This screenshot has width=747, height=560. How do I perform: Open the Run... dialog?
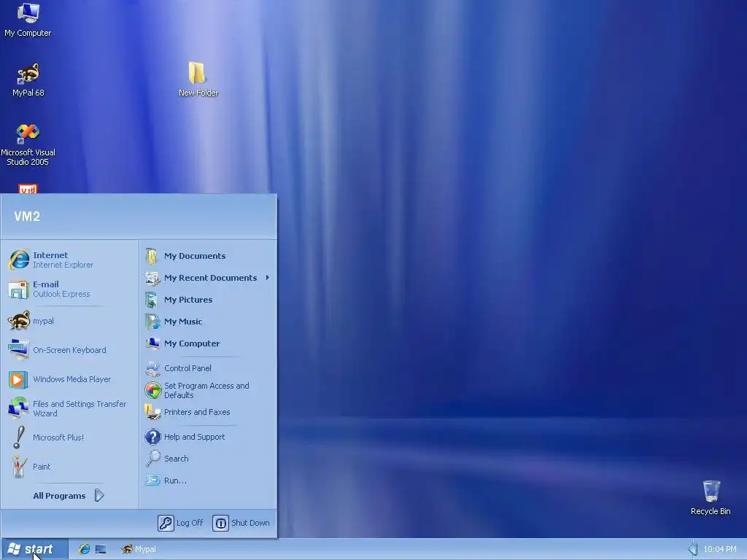pos(208,481)
